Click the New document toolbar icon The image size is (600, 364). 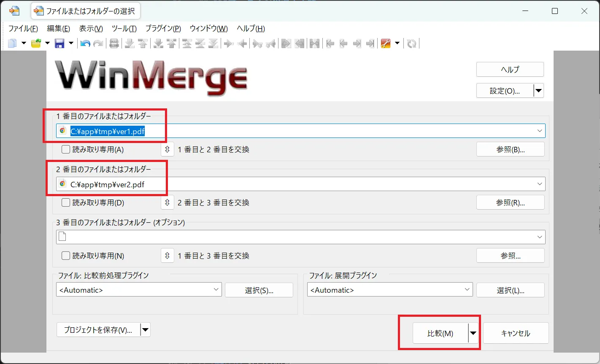pyautogui.click(x=12, y=43)
